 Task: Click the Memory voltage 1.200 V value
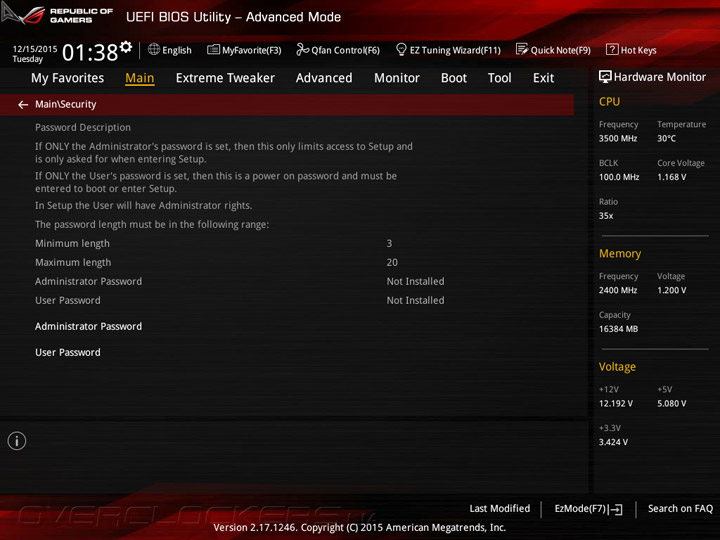[671, 290]
